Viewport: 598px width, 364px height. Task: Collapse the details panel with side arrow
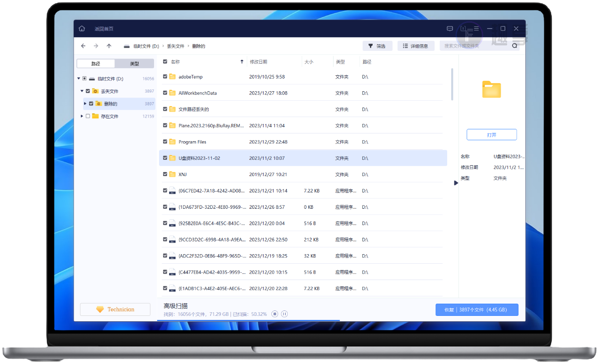pyautogui.click(x=456, y=183)
